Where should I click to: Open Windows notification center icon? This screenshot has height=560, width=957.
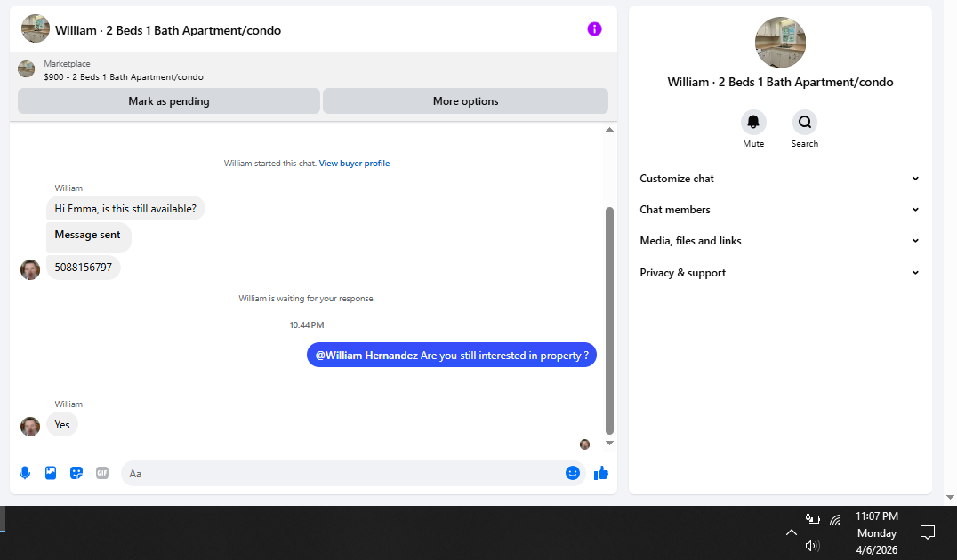click(x=927, y=532)
